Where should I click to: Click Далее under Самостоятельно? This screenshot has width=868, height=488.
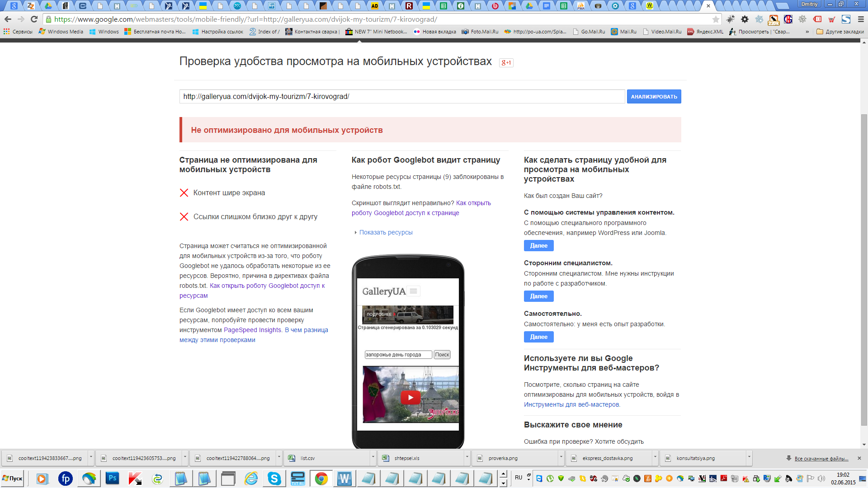(538, 337)
